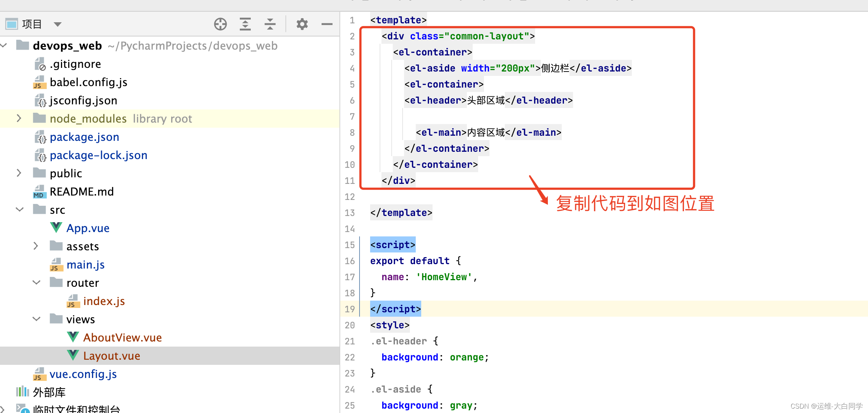Hide the project panel with minus icon
Screen dimensions: 868x413
[x=327, y=24]
